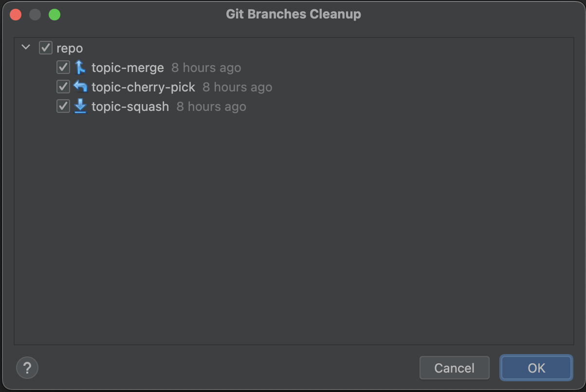Click the '8 hours ago' timestamp next to topic-merge
586x392 pixels.
point(206,67)
